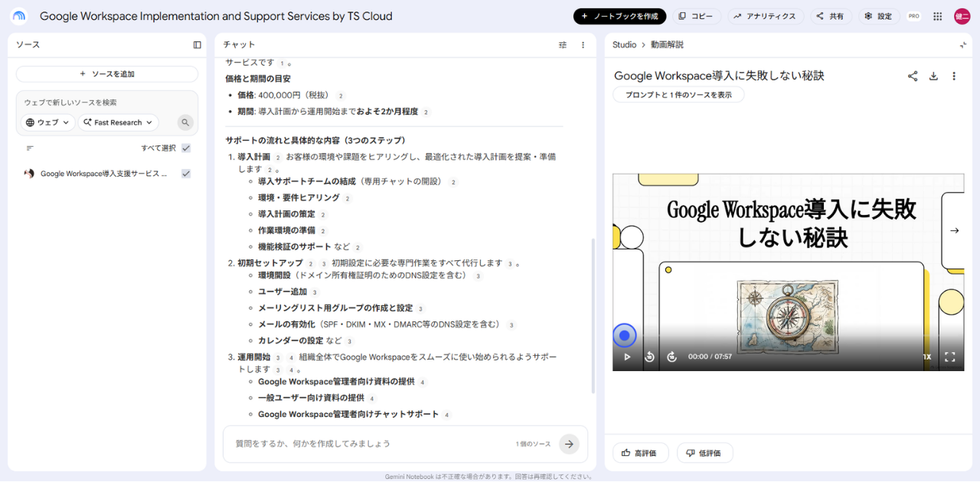Rate the video 高評価
The image size is (980, 482).
pos(640,453)
